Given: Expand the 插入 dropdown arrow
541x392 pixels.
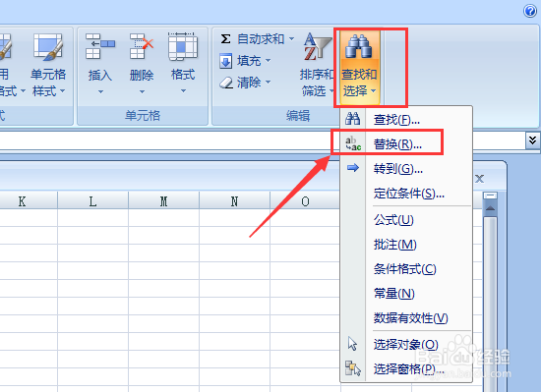Looking at the screenshot, I should (x=100, y=91).
